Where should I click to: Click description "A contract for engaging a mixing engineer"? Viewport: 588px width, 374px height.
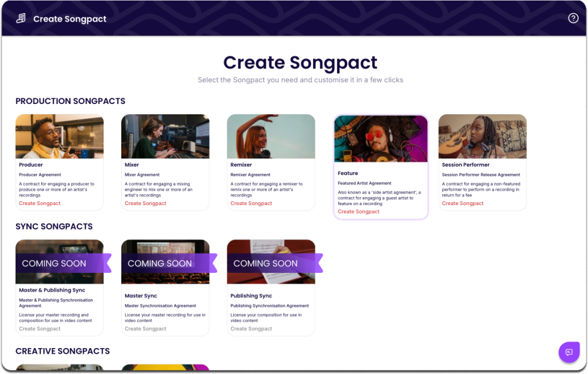(158, 190)
